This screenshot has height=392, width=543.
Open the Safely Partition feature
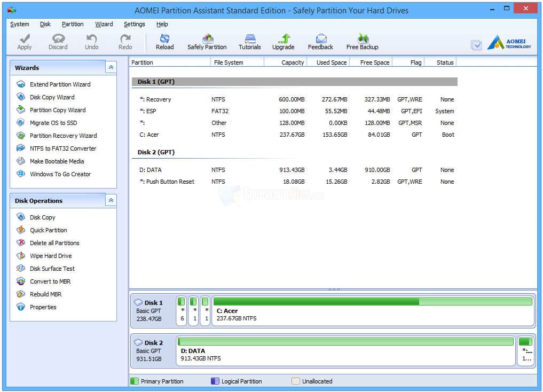tap(207, 41)
